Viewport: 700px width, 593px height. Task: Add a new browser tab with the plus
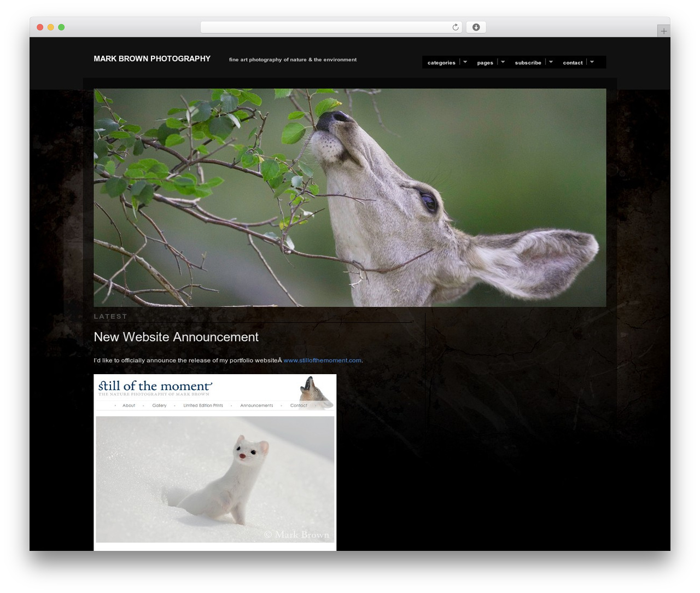[x=663, y=31]
